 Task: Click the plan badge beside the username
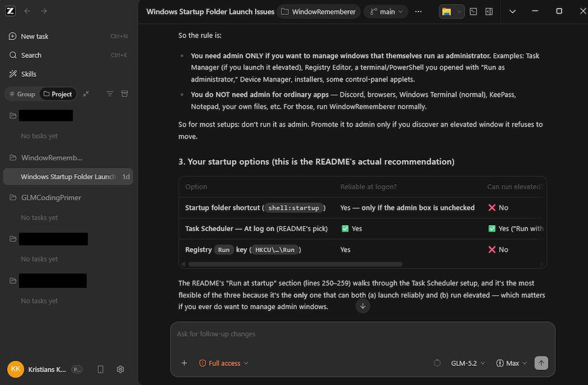click(x=77, y=369)
